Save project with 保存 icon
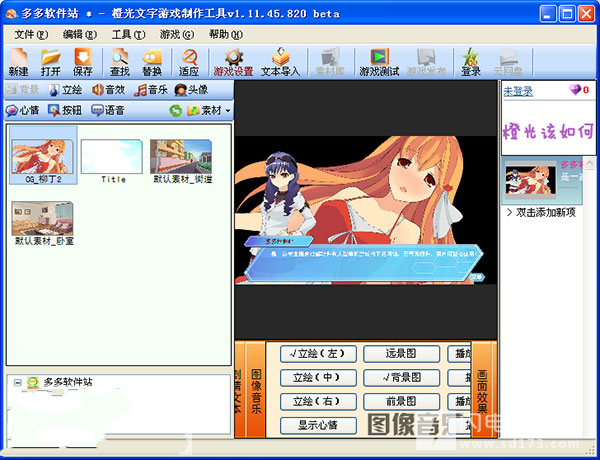 (x=83, y=62)
